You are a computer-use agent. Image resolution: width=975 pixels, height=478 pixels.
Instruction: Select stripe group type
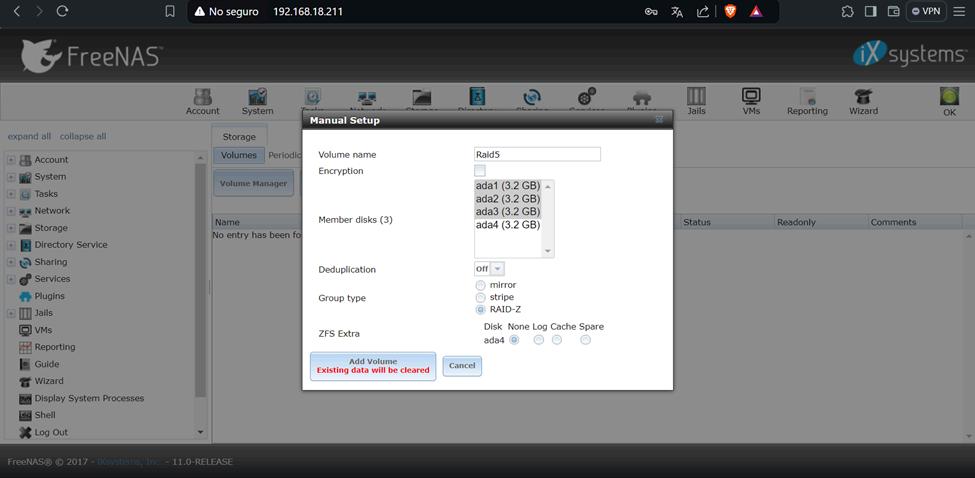coord(480,297)
